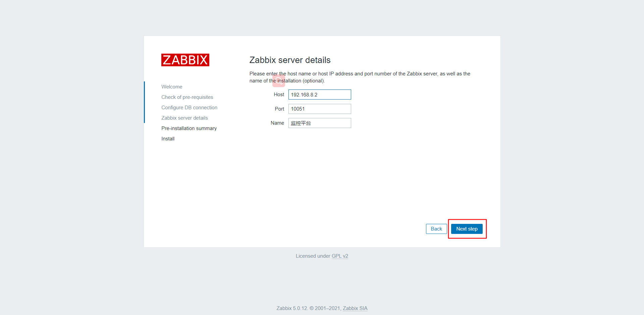
Task: Edit the Name input field
Action: [320, 123]
